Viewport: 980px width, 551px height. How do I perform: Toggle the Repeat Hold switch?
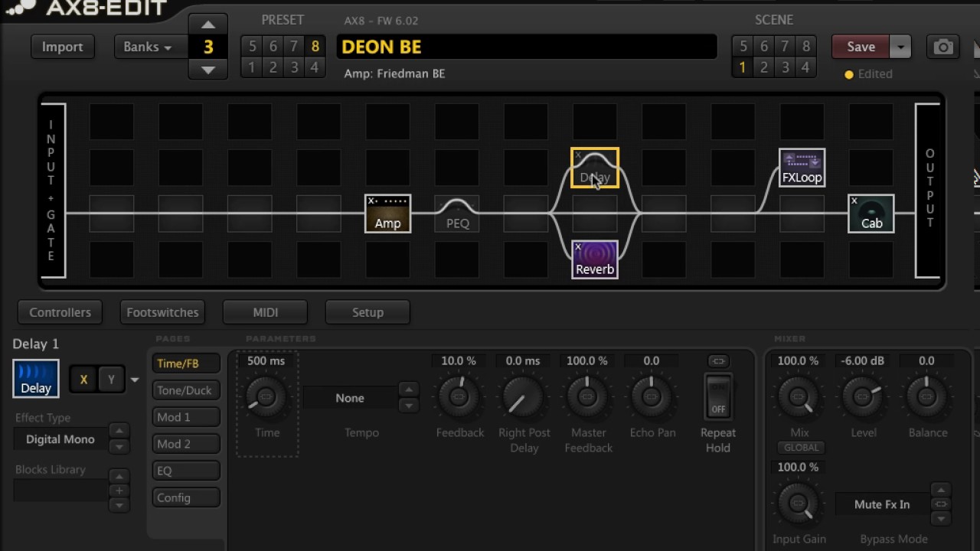tap(717, 396)
